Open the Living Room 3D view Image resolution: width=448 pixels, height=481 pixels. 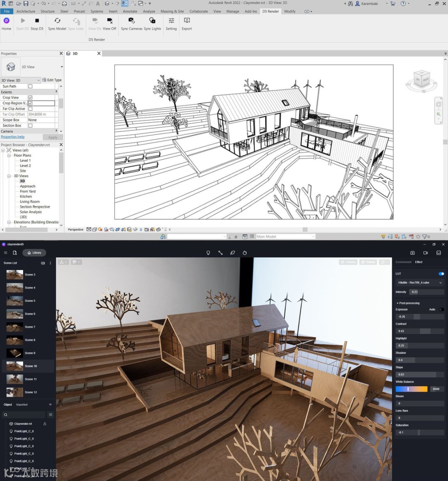(30, 202)
